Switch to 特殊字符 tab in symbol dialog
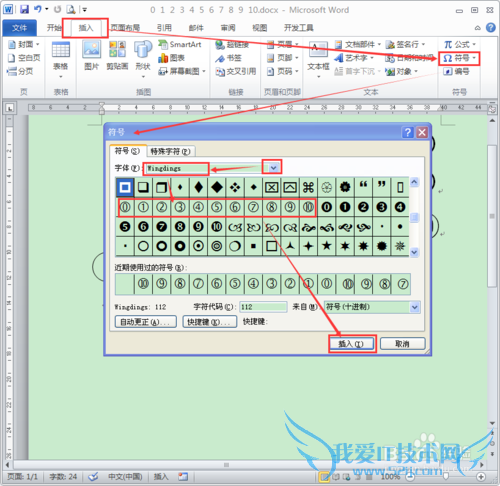Viewport: 500px width, 486px height. coord(170,152)
